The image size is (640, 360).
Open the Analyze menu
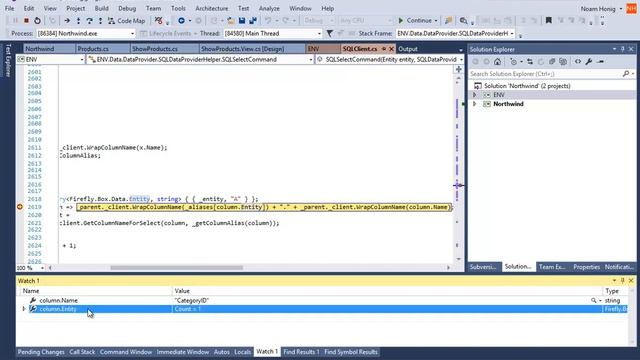tap(269, 8)
